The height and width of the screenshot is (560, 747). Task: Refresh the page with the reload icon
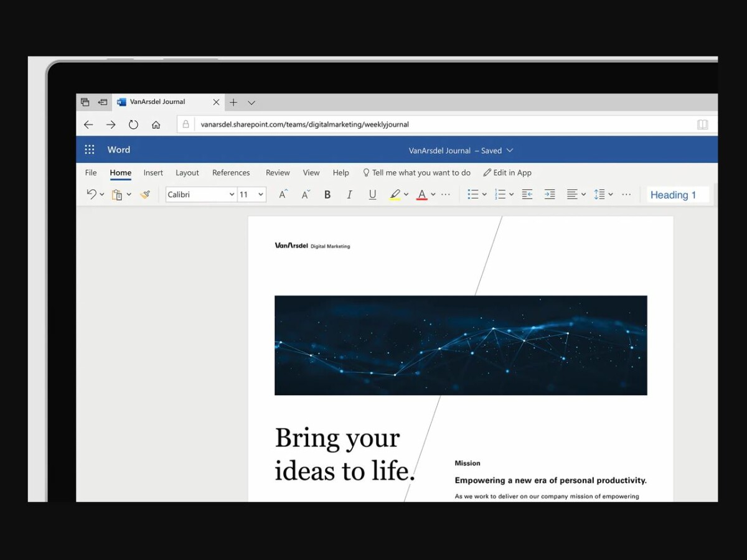133,124
